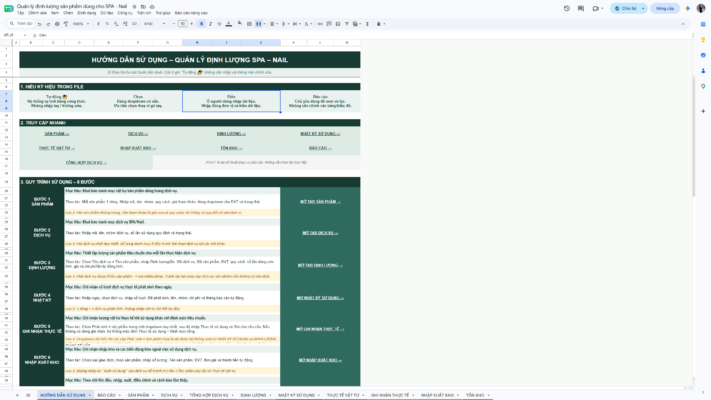Open the Định dạng menu

pos(87,13)
